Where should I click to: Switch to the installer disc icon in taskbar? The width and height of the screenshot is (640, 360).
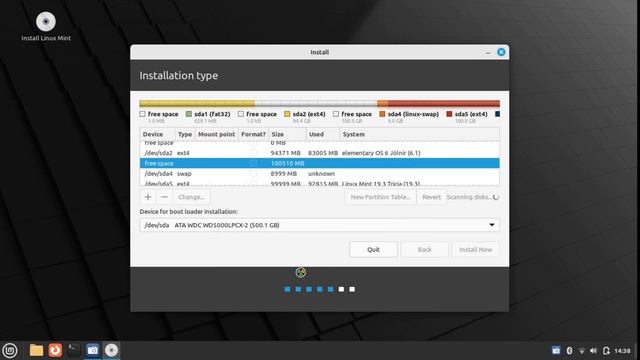pos(111,350)
